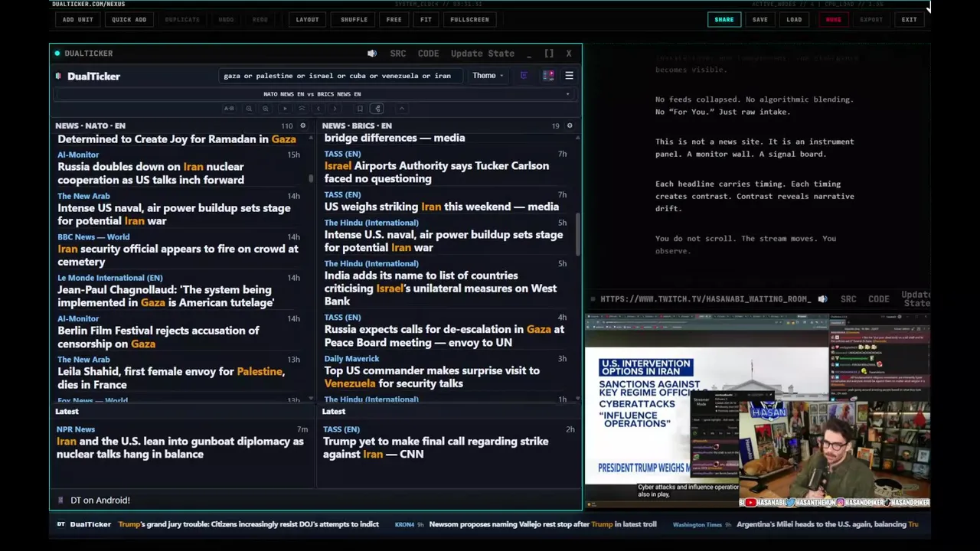Viewport: 980px width, 551px height.
Task: Collapse toolbar with the up chevron
Action: coord(402,109)
